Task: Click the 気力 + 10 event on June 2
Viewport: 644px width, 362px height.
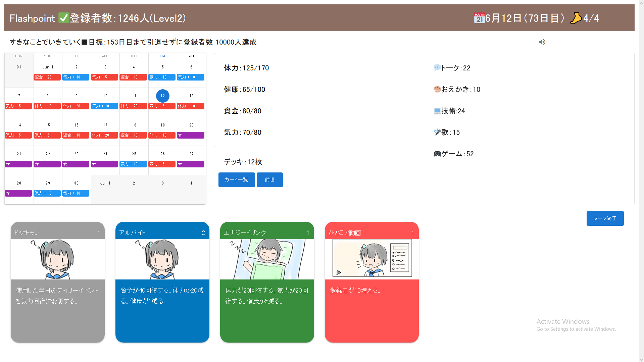Action: pos(76,77)
